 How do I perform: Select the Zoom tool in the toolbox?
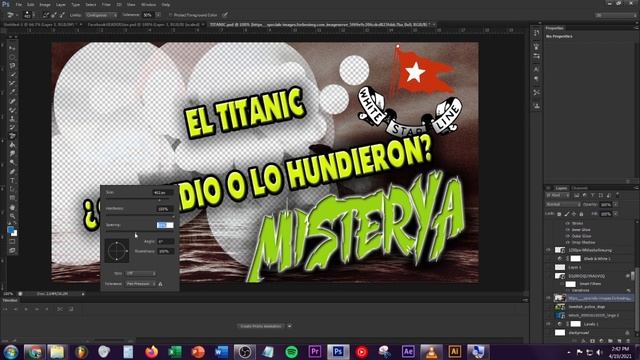click(x=12, y=216)
